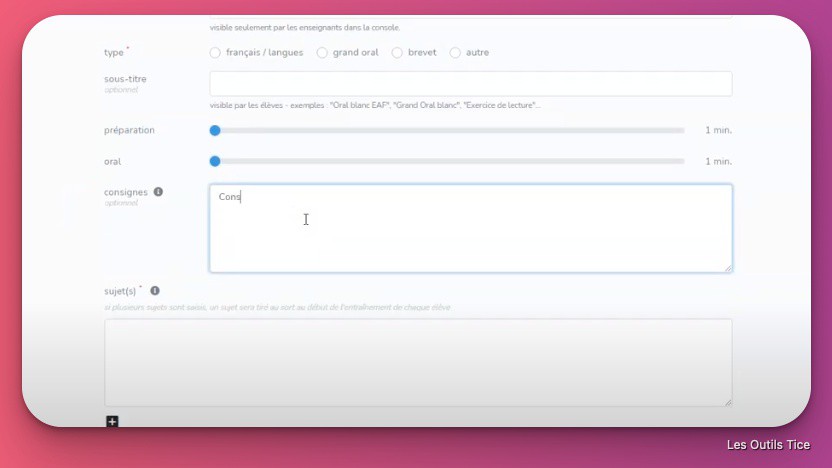832x468 pixels.
Task: Choose the brevet radio button
Action: coord(397,53)
